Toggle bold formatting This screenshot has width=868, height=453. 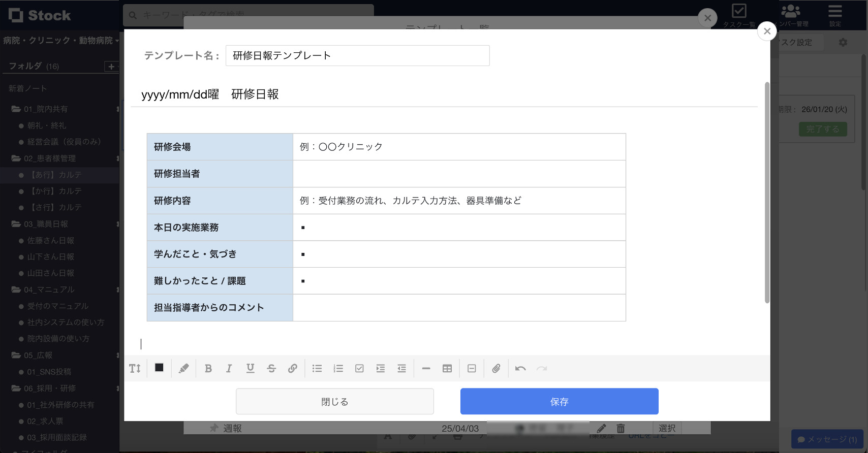[x=208, y=369]
